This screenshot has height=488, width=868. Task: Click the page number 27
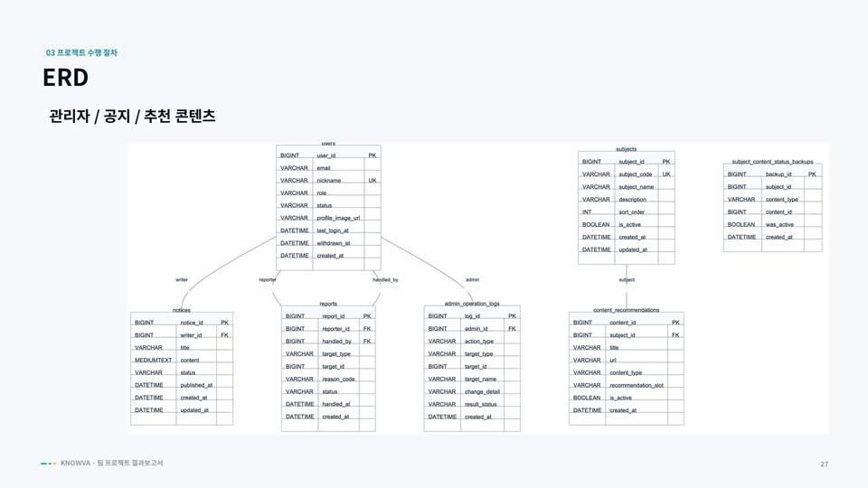[x=825, y=465]
